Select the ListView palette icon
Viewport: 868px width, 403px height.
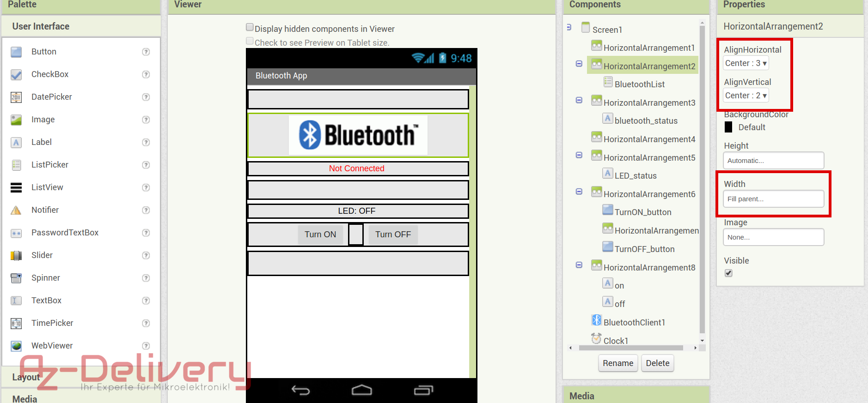point(16,187)
